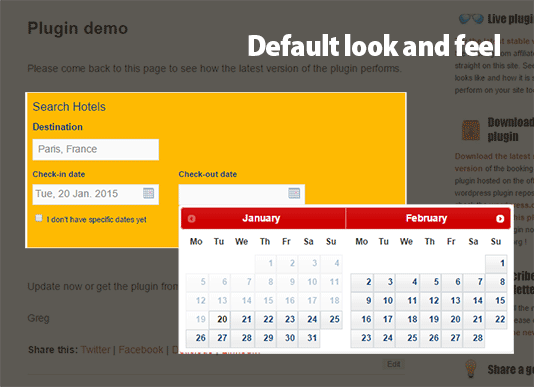The height and width of the screenshot is (387, 534).
Task: Click disabled January 15 cell
Action: [265, 300]
